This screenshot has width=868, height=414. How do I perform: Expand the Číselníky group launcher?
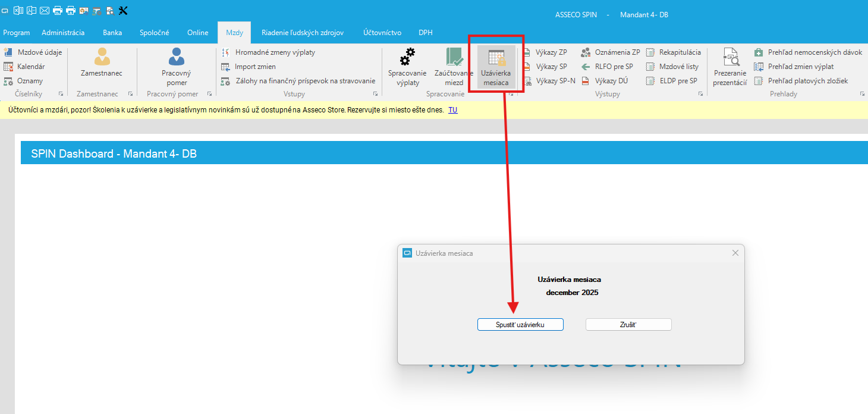(61, 95)
